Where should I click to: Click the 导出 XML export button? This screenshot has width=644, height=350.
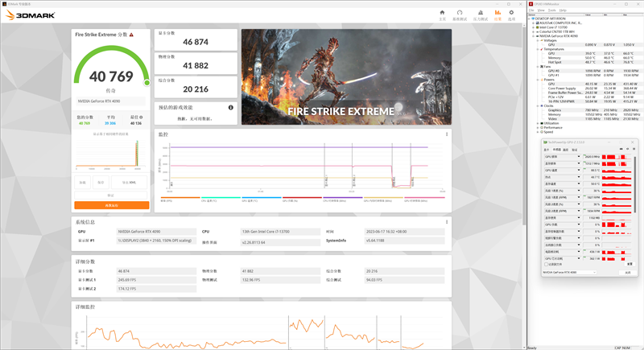(x=128, y=183)
